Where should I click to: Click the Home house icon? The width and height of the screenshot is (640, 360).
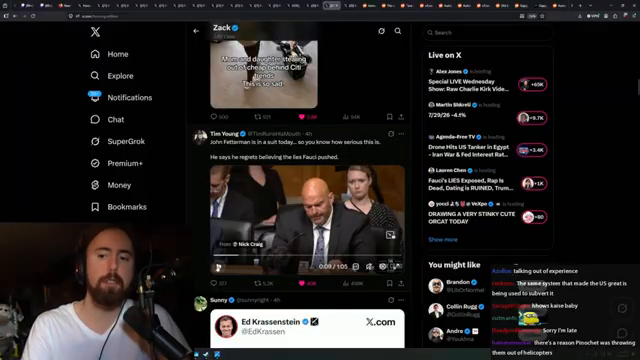tap(95, 54)
